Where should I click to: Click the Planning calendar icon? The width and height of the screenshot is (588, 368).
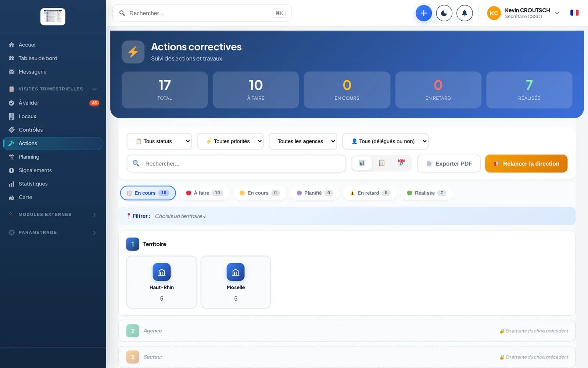[11, 157]
